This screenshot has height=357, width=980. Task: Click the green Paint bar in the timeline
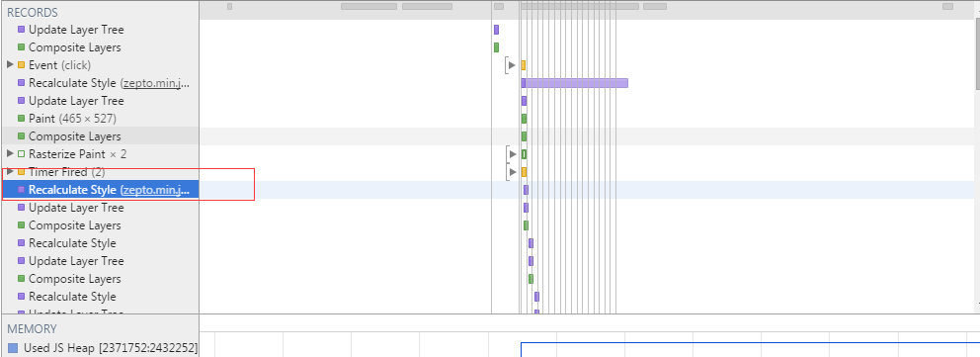524,119
